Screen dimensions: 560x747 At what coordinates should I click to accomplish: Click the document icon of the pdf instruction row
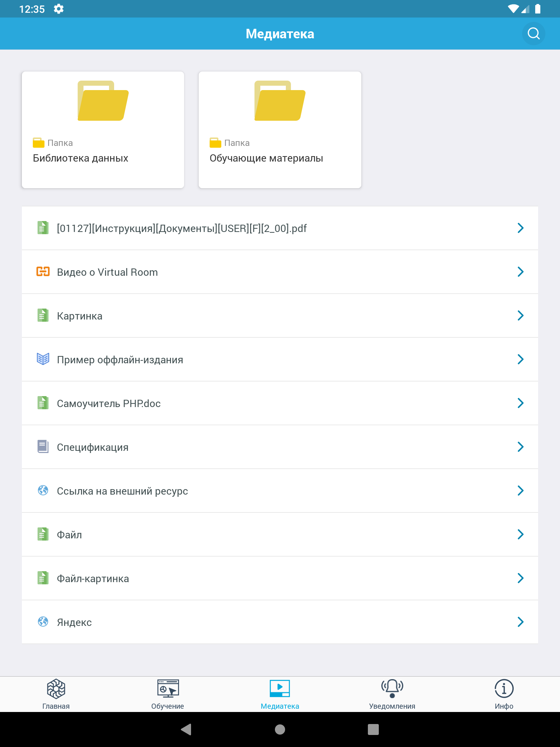(43, 228)
